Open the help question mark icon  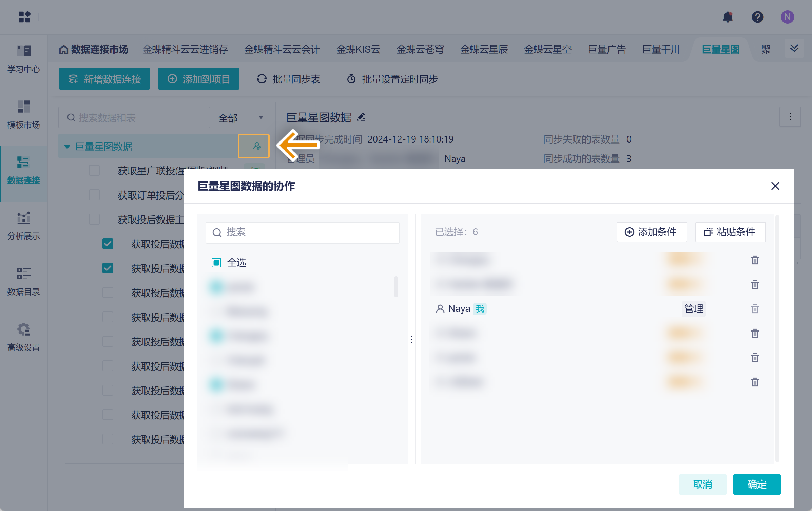coord(757,17)
